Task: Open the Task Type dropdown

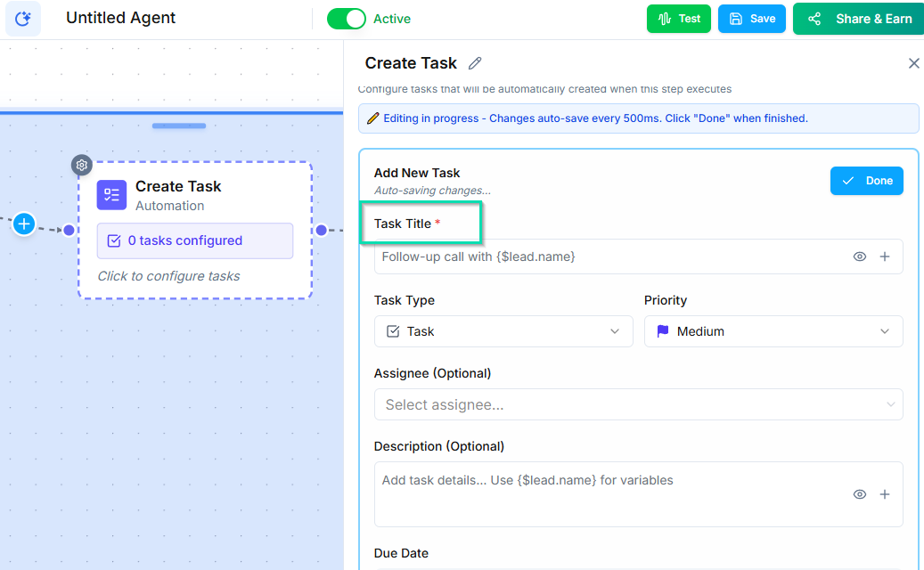Action: 503,330
